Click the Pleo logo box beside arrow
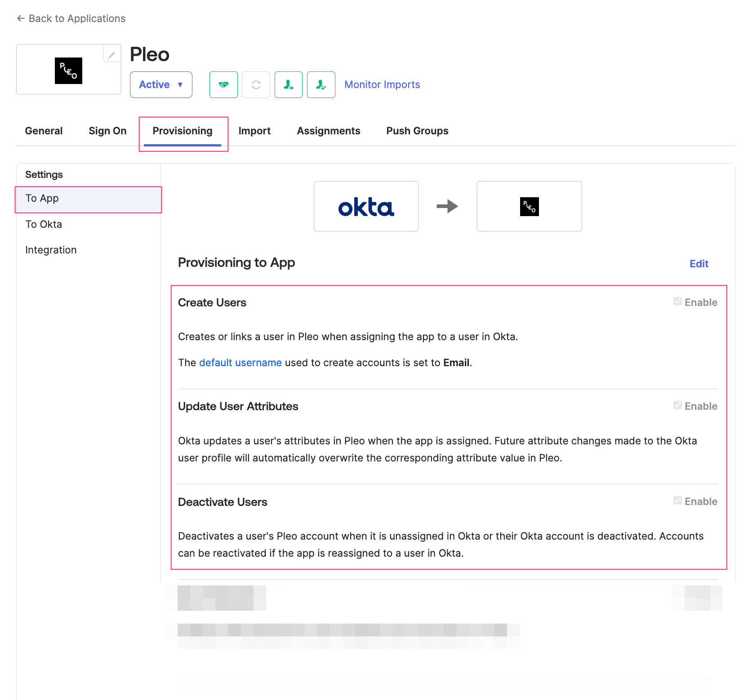 (x=530, y=206)
